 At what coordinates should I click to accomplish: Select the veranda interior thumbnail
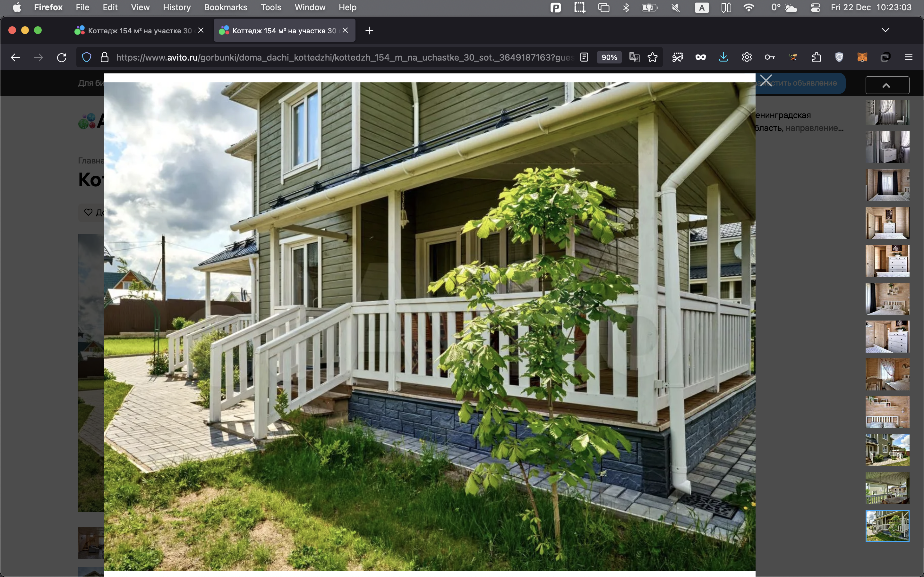tap(887, 488)
